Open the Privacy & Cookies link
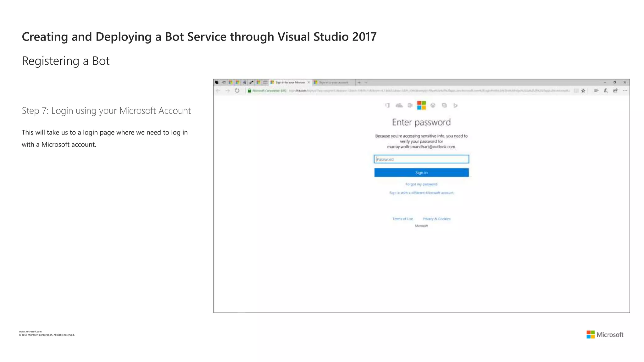The image size is (644, 362). click(x=436, y=219)
